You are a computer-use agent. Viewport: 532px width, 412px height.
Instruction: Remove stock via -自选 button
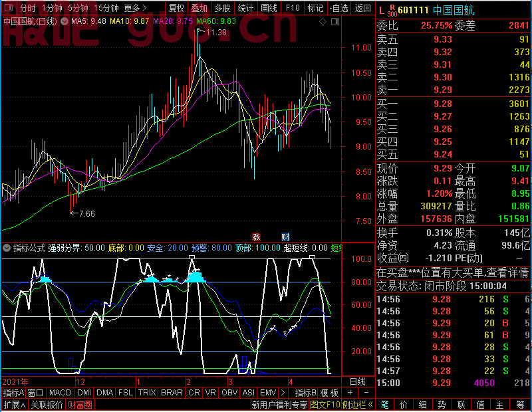coord(339,8)
